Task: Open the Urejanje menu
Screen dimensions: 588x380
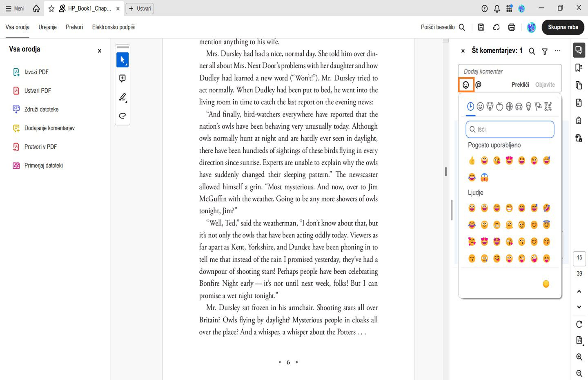Action: (48, 27)
